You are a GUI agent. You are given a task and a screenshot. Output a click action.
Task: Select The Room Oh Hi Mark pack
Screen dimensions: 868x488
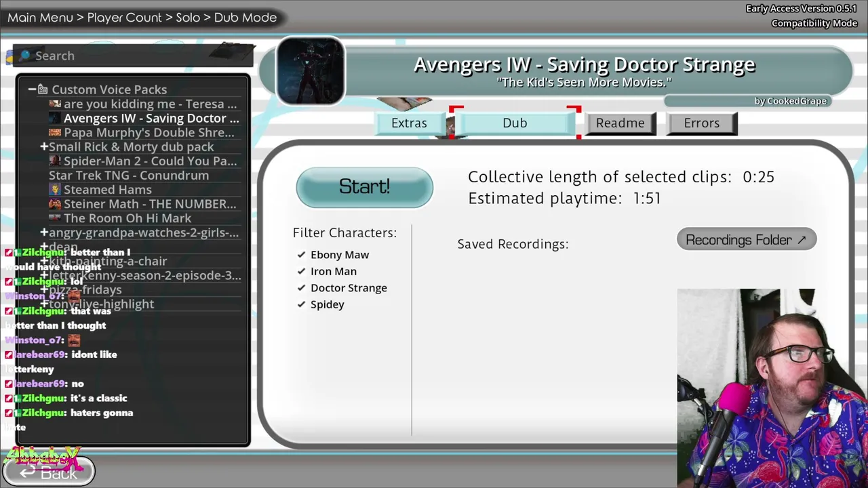click(127, 218)
